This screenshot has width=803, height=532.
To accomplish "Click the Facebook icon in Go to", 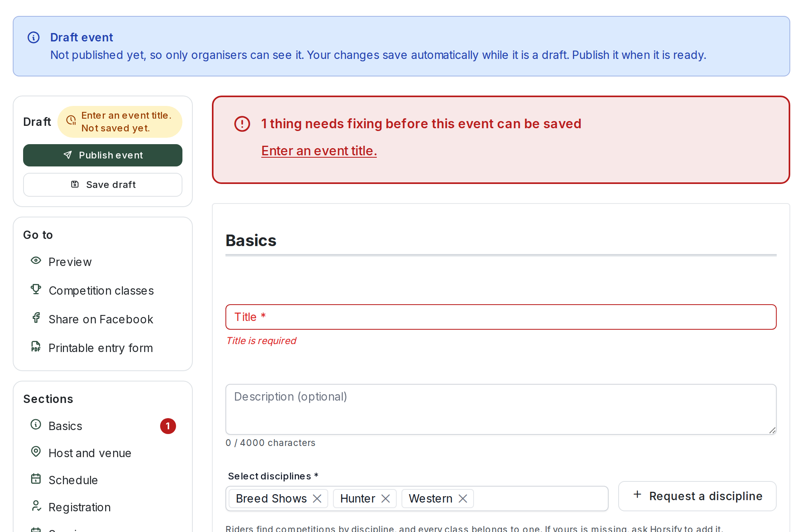I will (x=36, y=318).
